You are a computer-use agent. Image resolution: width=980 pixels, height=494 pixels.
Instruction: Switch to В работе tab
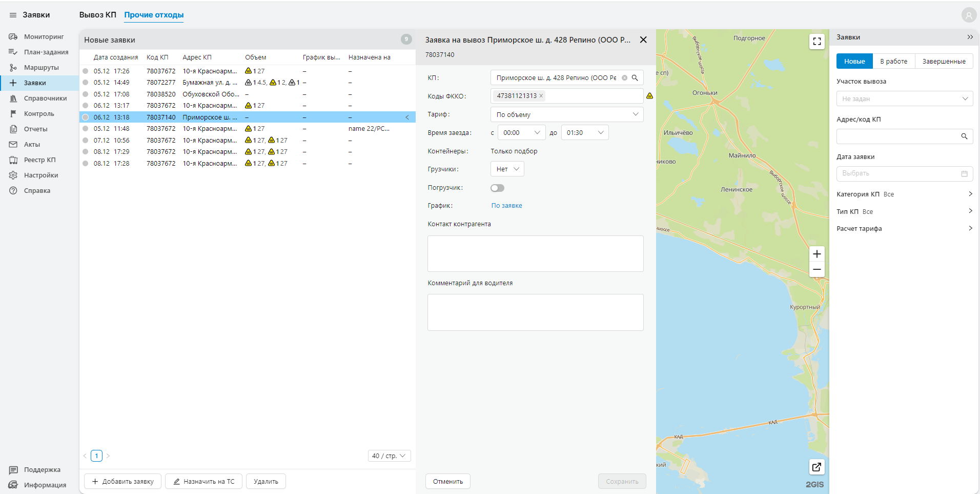point(893,61)
